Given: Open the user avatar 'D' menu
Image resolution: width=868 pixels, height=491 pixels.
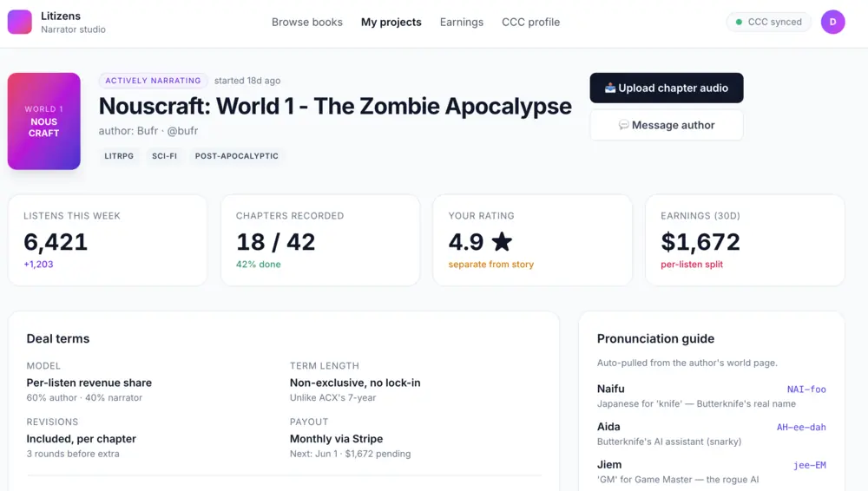Looking at the screenshot, I should pos(832,23).
